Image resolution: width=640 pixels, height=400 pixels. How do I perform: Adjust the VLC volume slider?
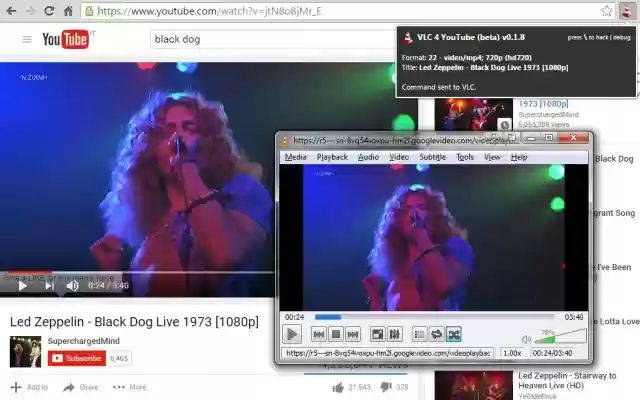coord(560,337)
